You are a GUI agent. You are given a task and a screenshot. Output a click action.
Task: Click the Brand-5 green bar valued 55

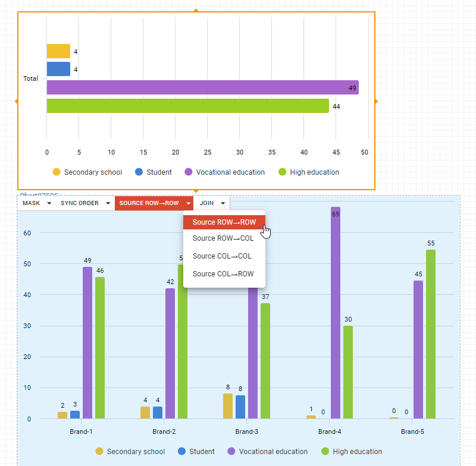coord(430,334)
